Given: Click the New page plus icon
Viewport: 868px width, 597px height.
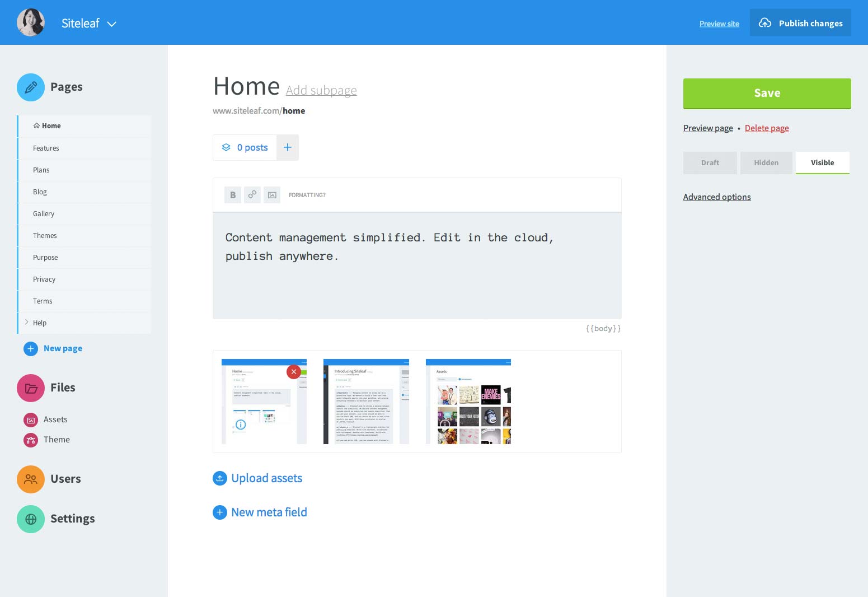Looking at the screenshot, I should click(x=31, y=349).
